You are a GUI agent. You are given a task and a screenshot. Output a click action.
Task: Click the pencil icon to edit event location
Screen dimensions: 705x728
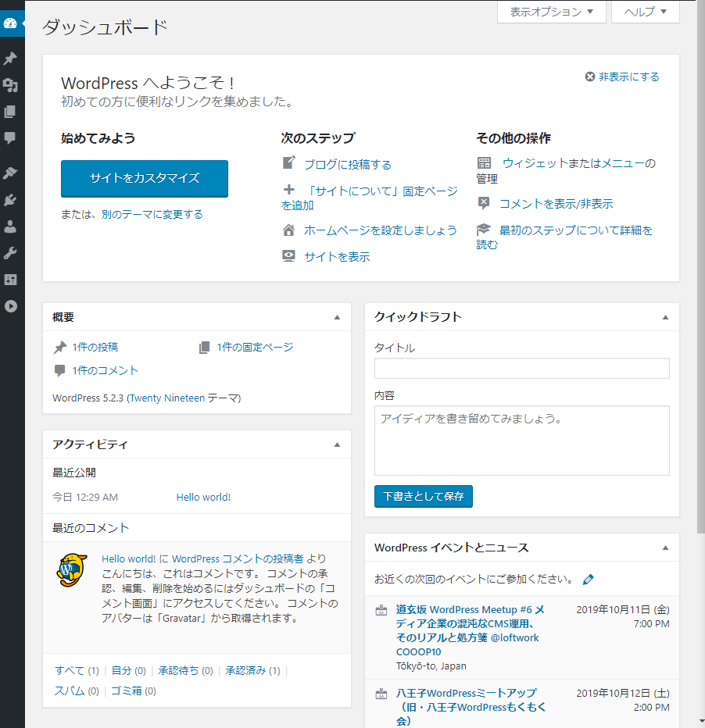(x=588, y=580)
